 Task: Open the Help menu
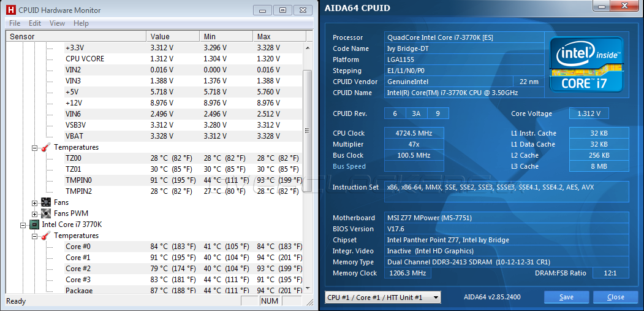point(81,23)
